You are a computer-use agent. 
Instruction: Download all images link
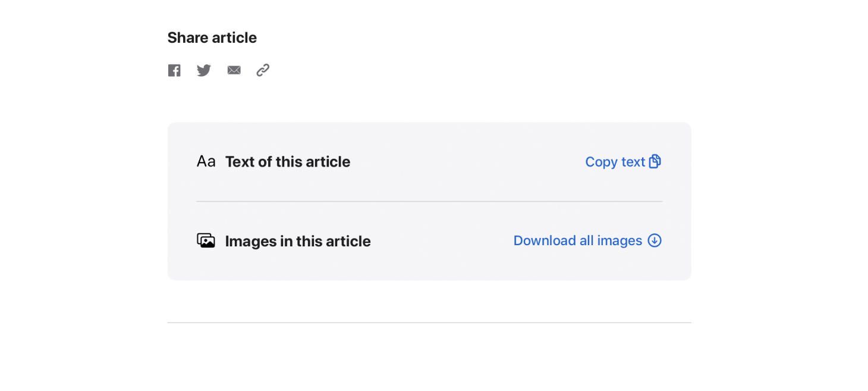[587, 240]
